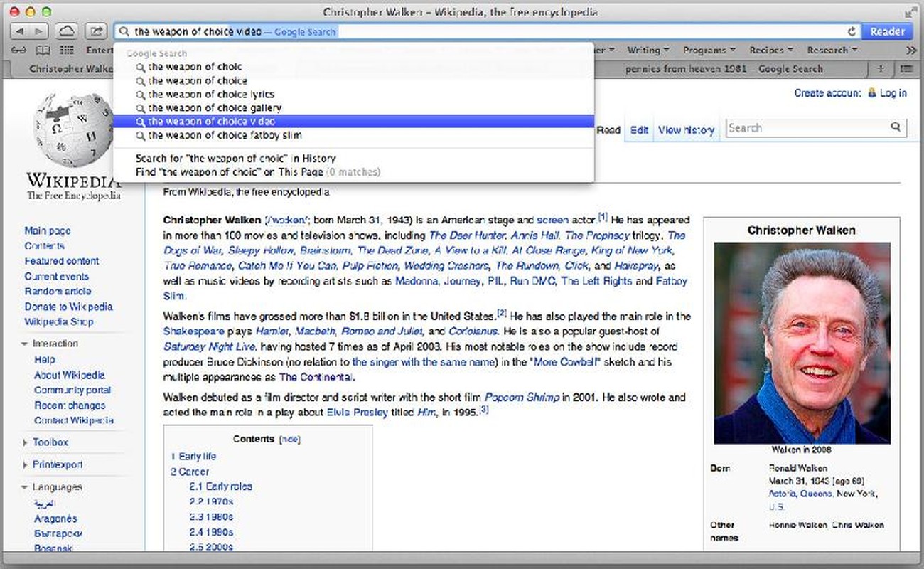Image resolution: width=924 pixels, height=569 pixels.
Task: Select the Edit tab on Wikipedia
Action: [639, 130]
